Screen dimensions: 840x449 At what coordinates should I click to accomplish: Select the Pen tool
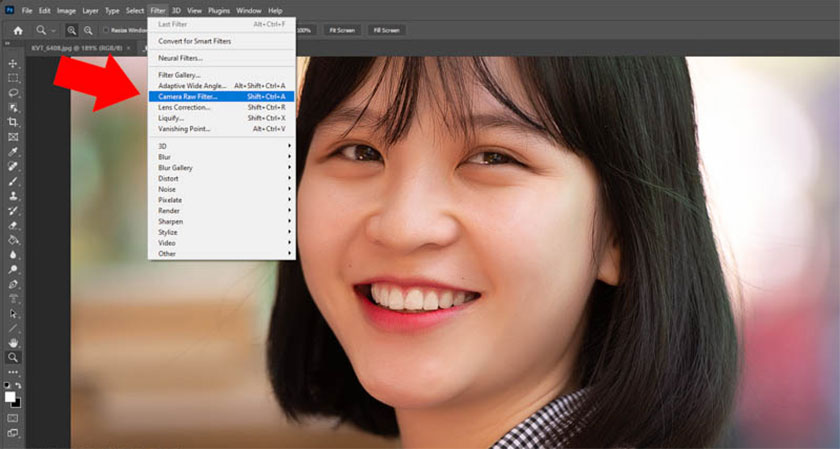(13, 284)
